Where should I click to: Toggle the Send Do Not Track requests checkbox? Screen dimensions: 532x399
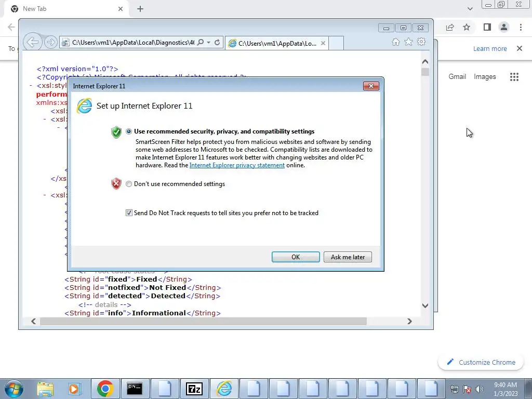[x=129, y=212]
